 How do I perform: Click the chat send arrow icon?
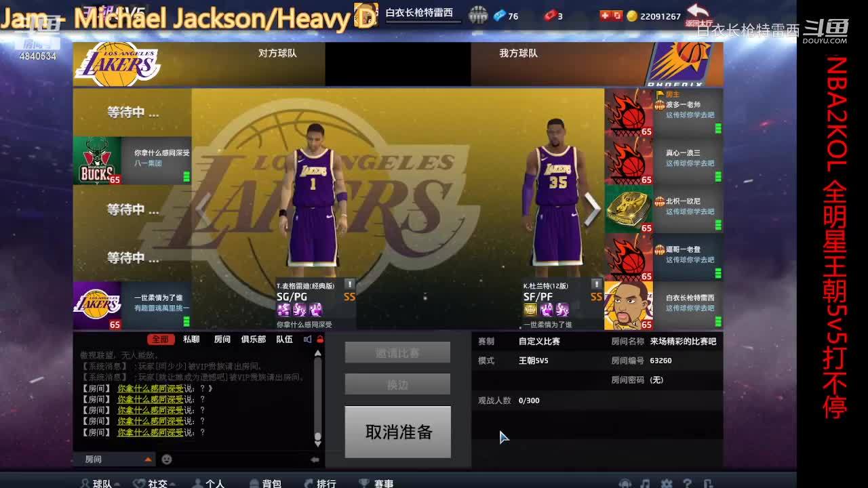click(x=315, y=460)
